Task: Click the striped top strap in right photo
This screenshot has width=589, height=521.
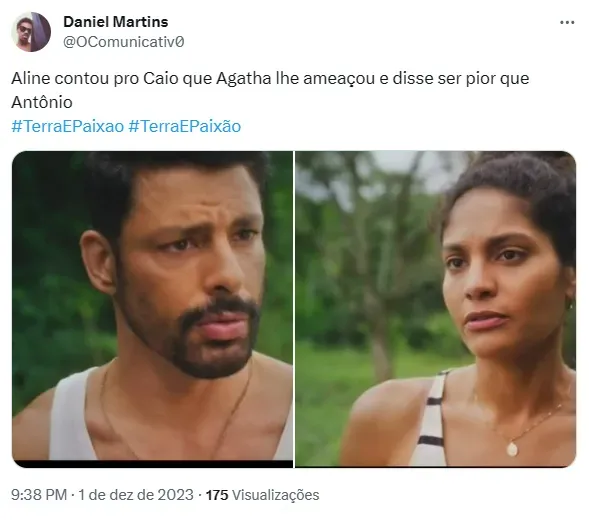Action: (x=431, y=417)
